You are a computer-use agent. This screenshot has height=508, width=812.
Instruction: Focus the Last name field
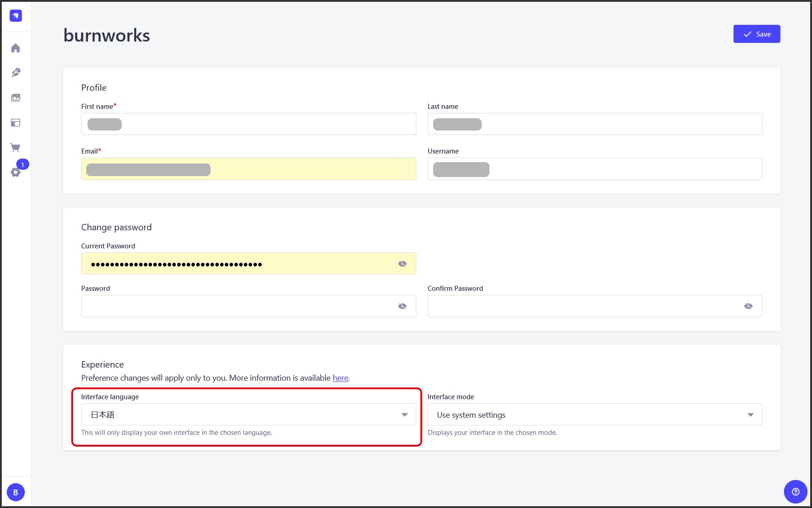click(595, 124)
